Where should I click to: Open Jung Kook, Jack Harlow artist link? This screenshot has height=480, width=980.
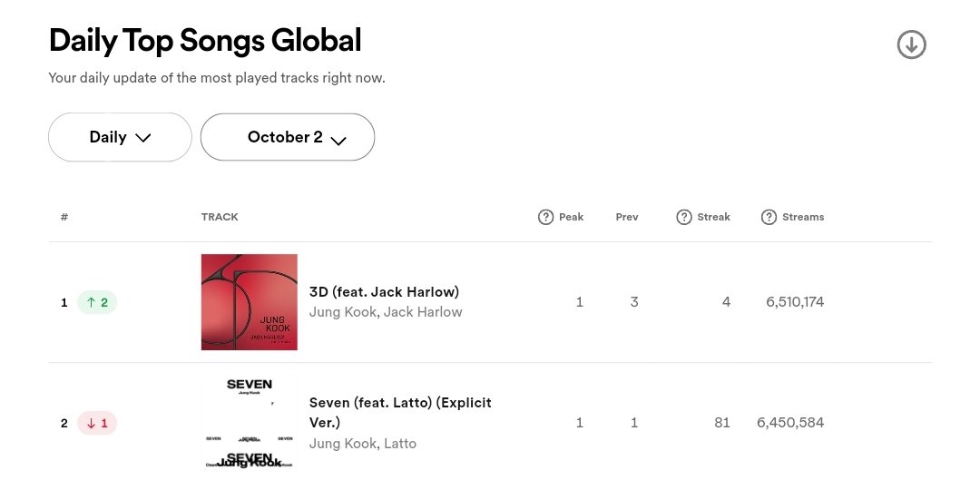point(386,312)
